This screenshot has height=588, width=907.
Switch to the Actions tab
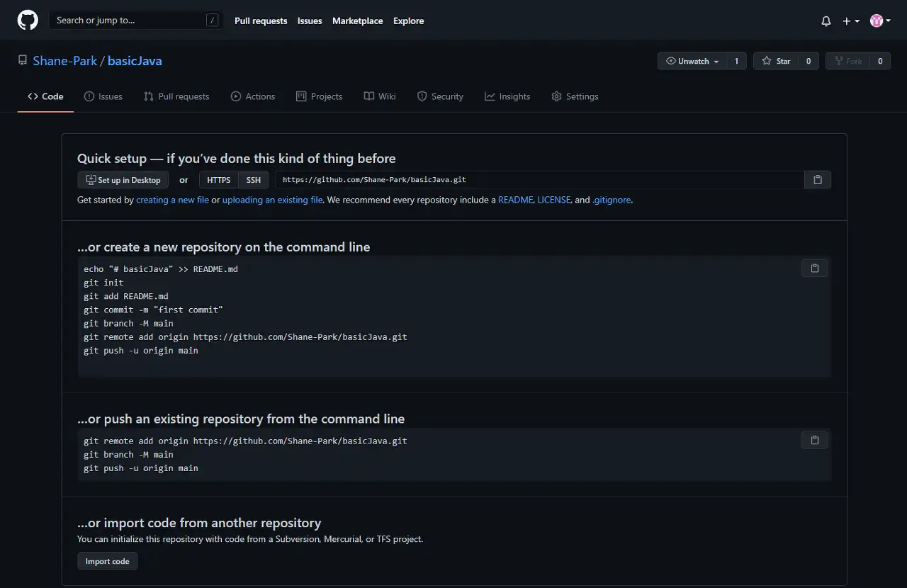tap(253, 96)
